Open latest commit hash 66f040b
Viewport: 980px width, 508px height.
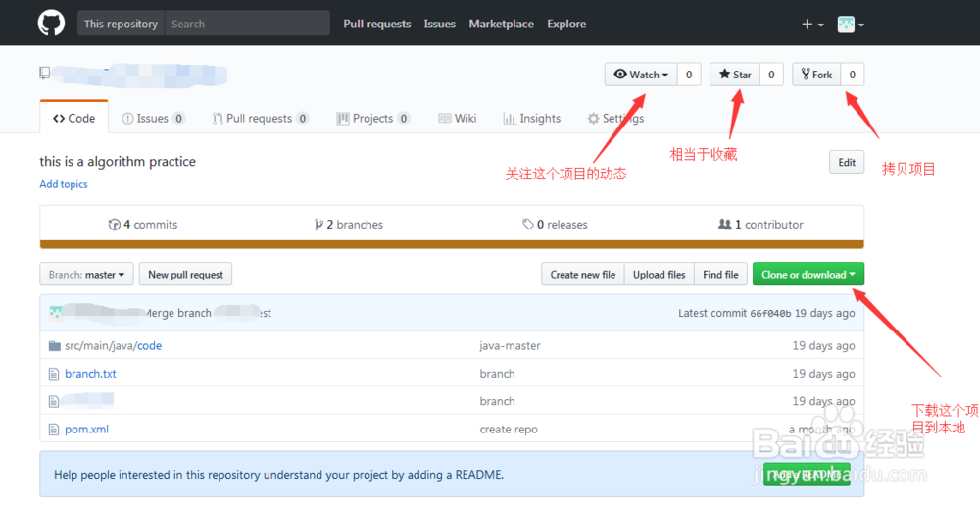(x=770, y=314)
